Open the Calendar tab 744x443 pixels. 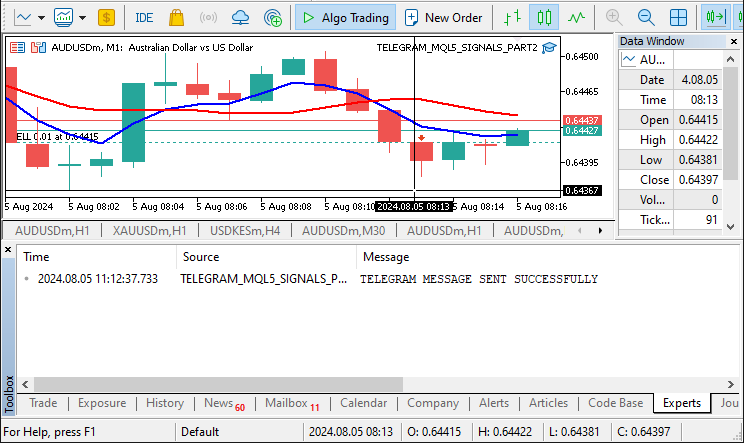(363, 403)
